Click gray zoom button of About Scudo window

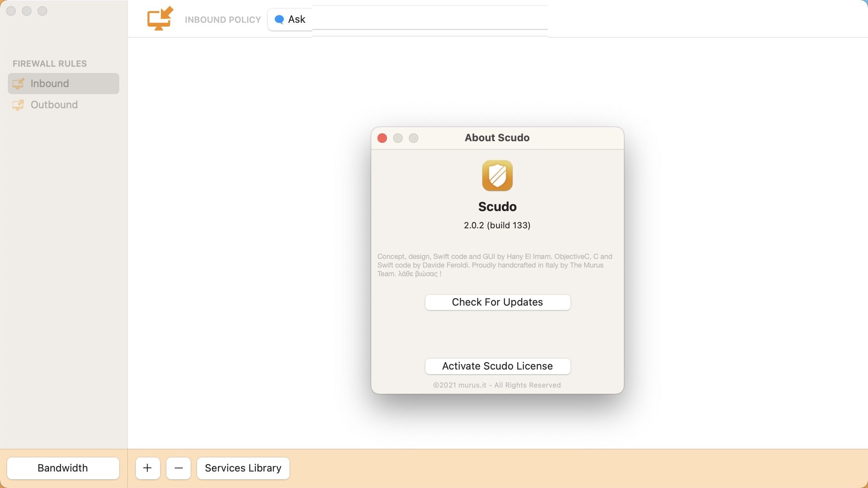(414, 138)
